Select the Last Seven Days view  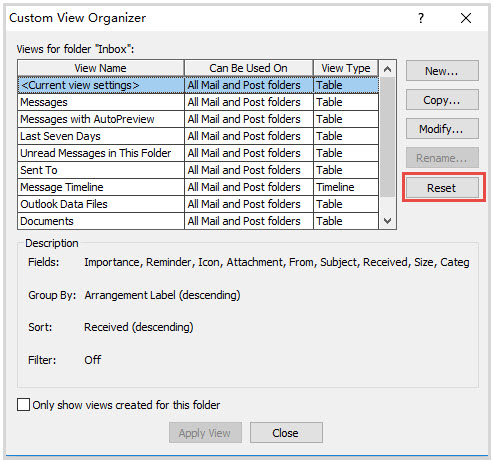click(198, 136)
